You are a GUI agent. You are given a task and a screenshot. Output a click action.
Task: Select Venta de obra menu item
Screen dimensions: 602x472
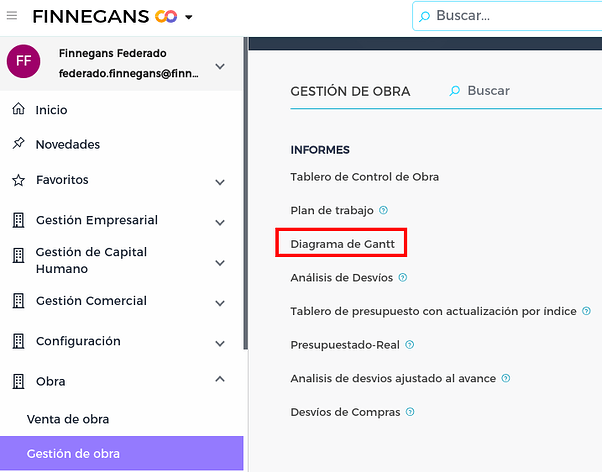coord(68,419)
